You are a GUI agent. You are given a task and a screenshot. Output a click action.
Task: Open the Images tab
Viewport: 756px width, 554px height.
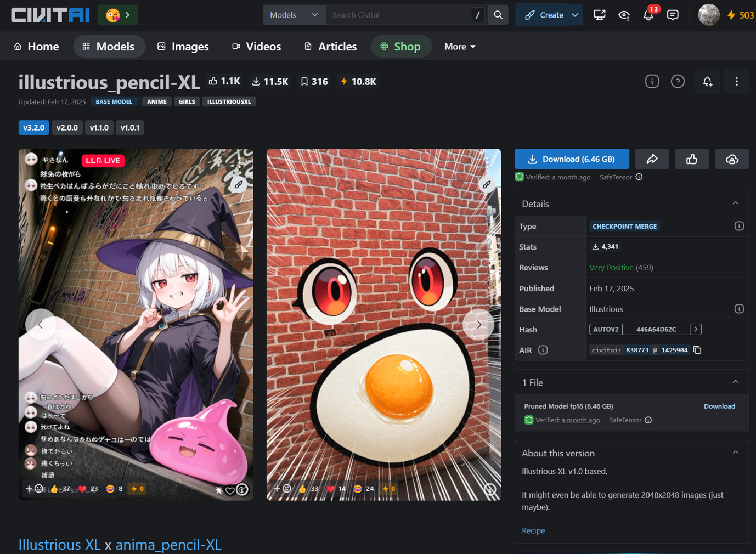183,47
